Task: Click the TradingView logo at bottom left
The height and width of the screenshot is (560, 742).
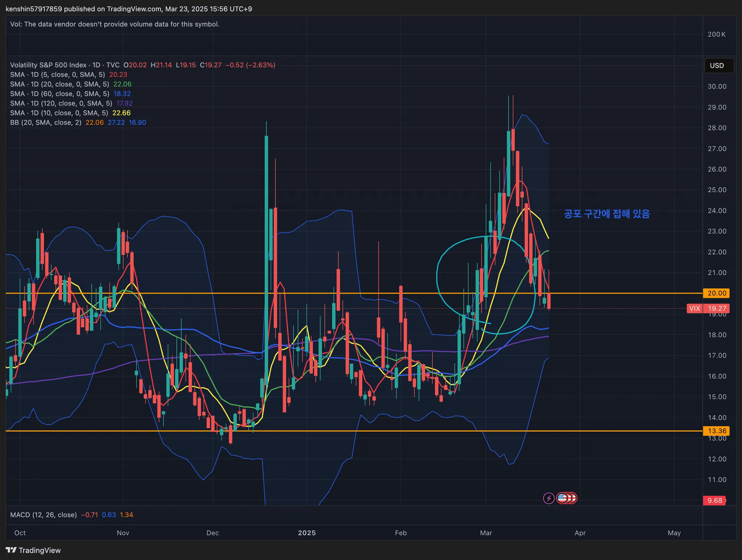Action: click(33, 550)
